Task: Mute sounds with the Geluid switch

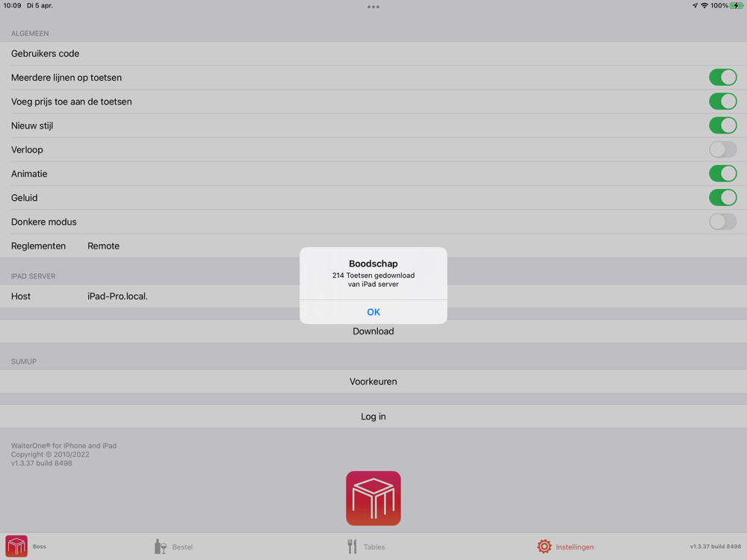Action: point(722,198)
